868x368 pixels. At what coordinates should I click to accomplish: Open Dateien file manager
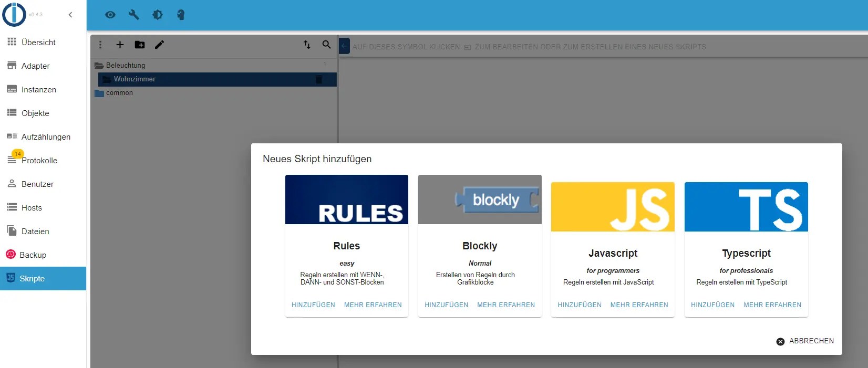pyautogui.click(x=43, y=231)
